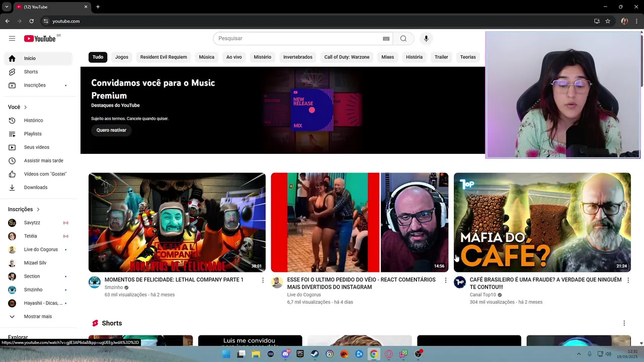Open Mizael Silv channel subscription
644x362 pixels.
pos(38,263)
